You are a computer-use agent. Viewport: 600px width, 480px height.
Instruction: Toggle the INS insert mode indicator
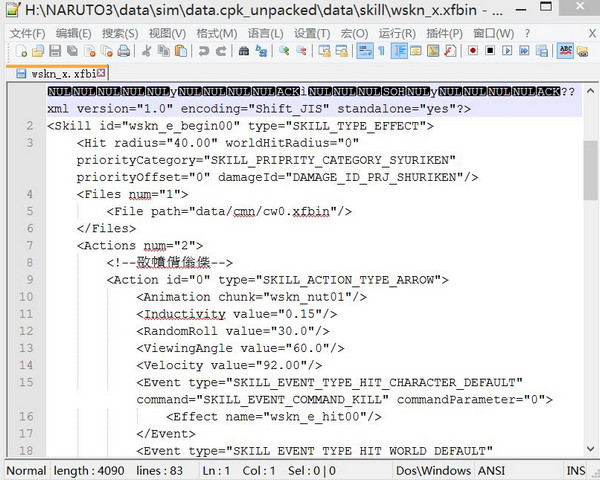576,470
